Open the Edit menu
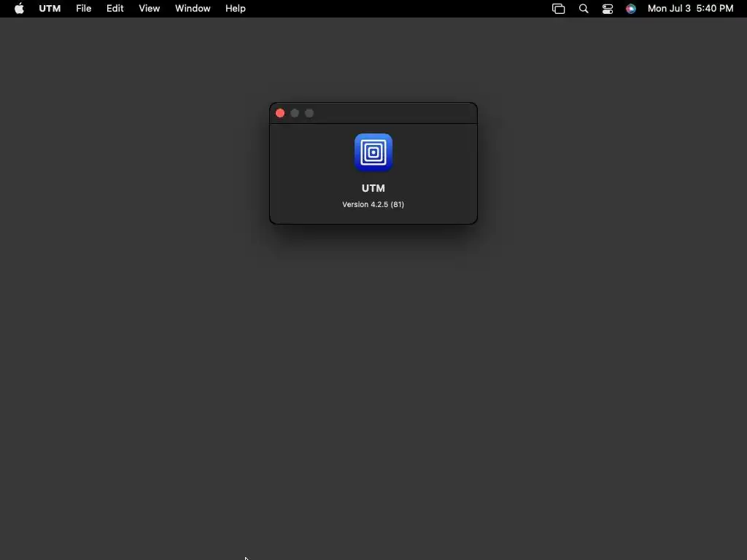Image resolution: width=747 pixels, height=560 pixels. click(115, 9)
